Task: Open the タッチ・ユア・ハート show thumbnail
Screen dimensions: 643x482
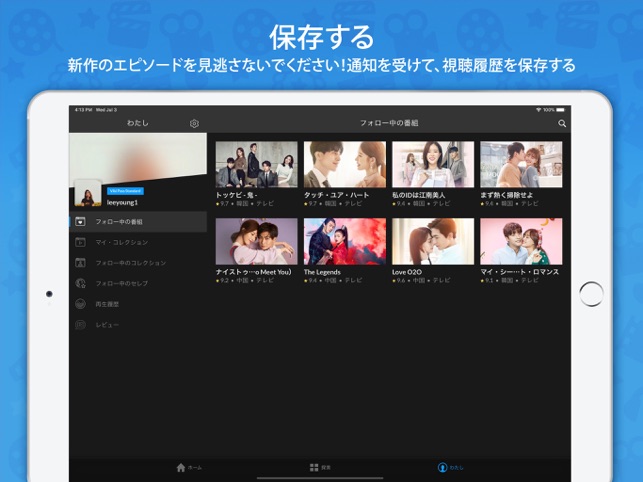Action: click(x=344, y=163)
